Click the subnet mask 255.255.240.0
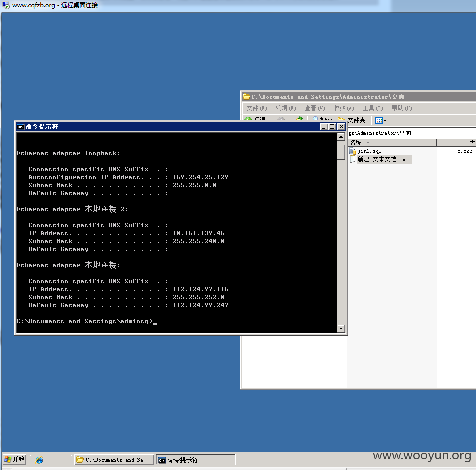476x470 pixels. click(x=198, y=241)
